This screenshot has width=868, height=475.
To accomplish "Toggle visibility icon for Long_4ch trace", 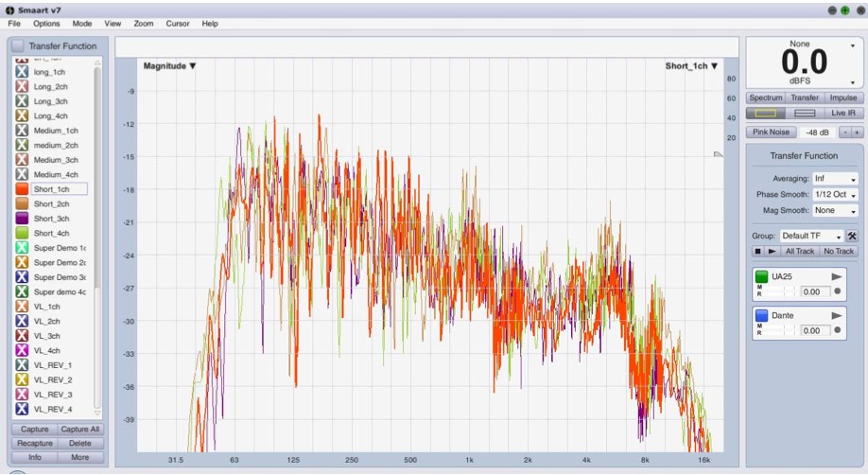I will pos(22,115).
